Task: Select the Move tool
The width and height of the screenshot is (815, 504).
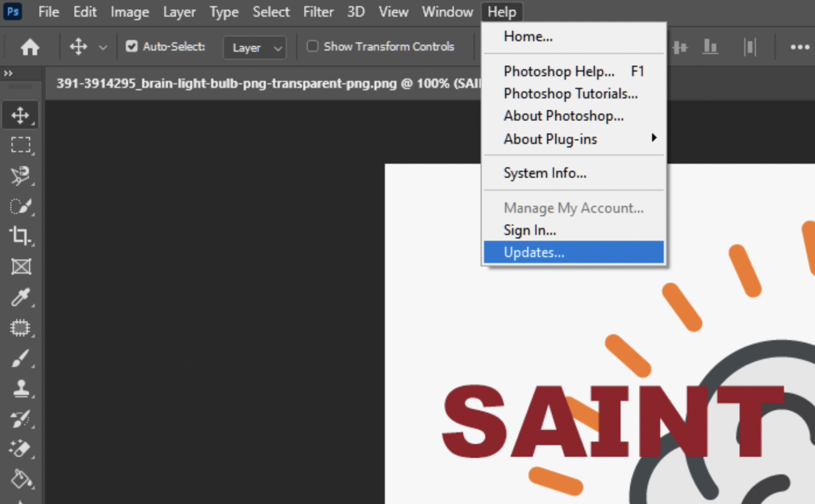Action: [20, 114]
